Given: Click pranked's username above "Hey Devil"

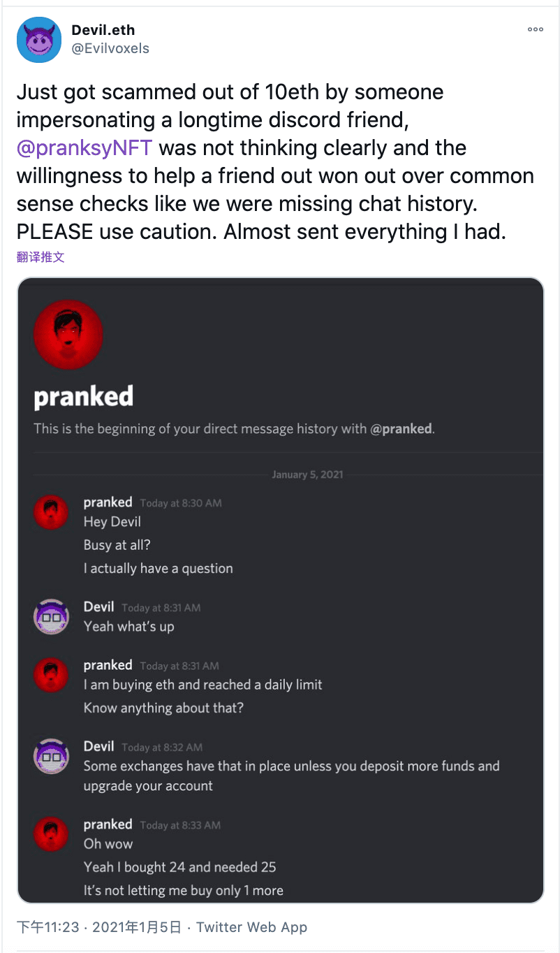Looking at the screenshot, I should click(108, 502).
